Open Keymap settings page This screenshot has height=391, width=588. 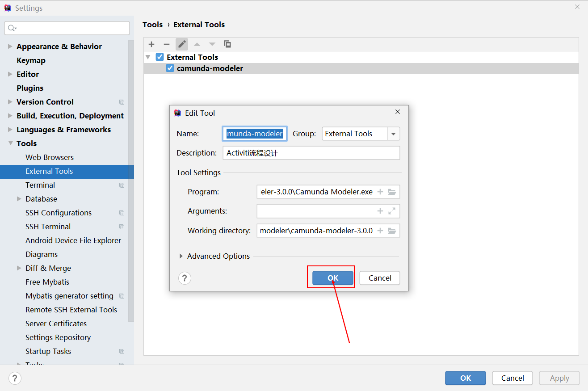31,60
